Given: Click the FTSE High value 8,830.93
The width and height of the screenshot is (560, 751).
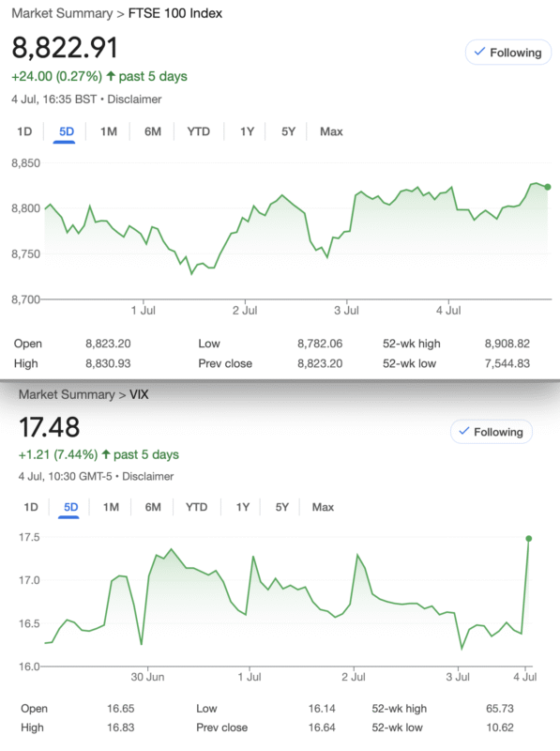Looking at the screenshot, I should pyautogui.click(x=108, y=363).
